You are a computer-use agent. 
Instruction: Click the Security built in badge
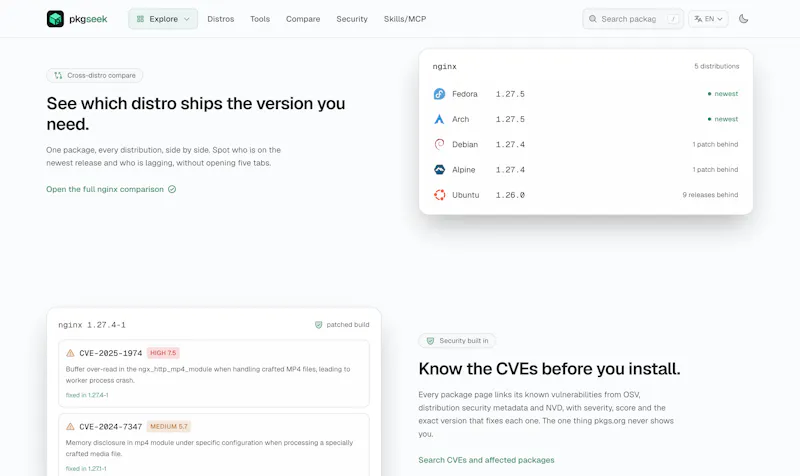pos(457,341)
